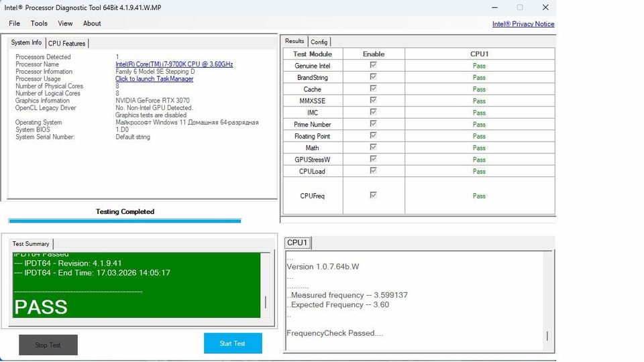Open the Tools menu

coord(39,23)
